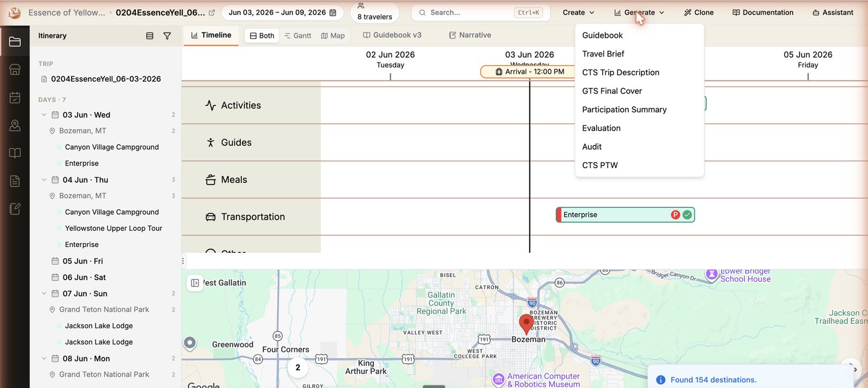Click the Guides row icon
Viewport: 868px width, 388px height.
(x=210, y=142)
